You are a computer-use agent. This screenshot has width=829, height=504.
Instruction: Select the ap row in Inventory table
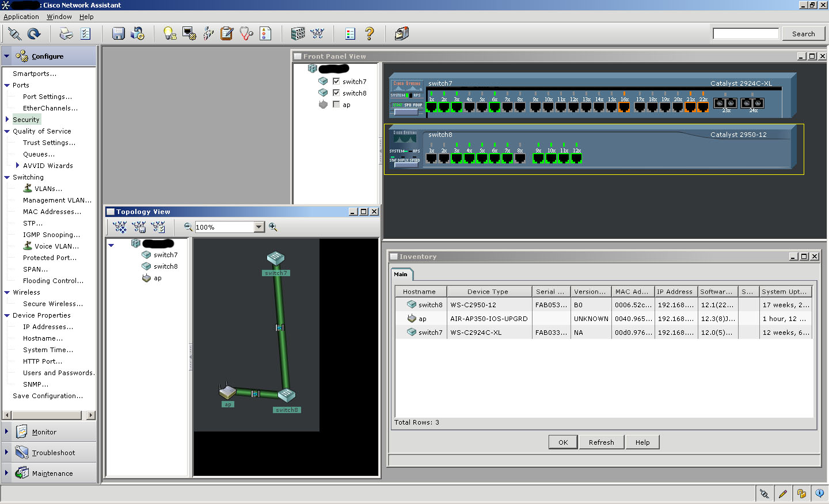604,319
